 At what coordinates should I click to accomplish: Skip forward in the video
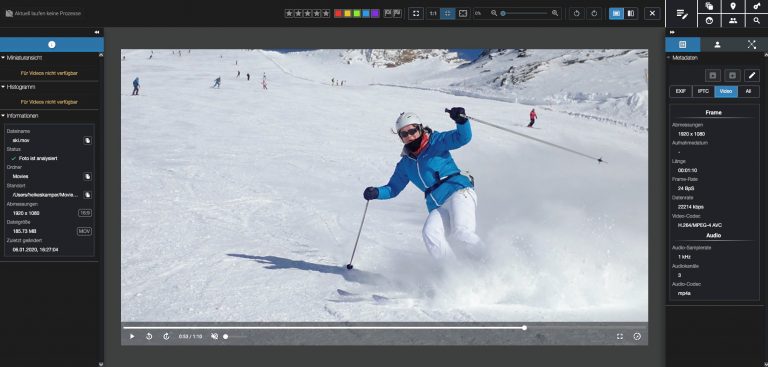click(166, 337)
